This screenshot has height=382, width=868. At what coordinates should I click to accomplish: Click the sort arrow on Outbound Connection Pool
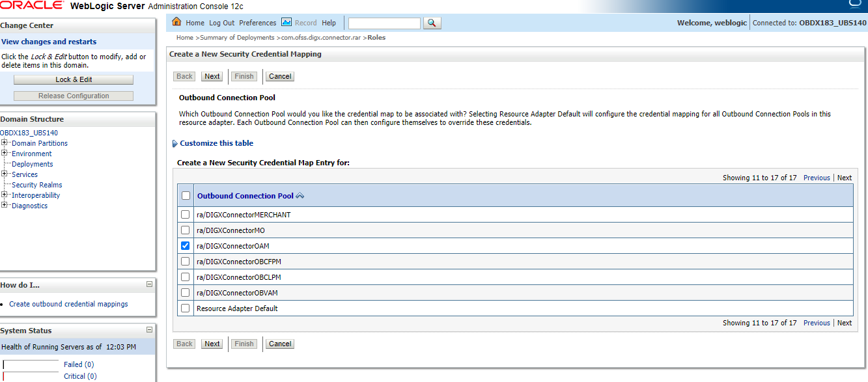click(x=300, y=196)
